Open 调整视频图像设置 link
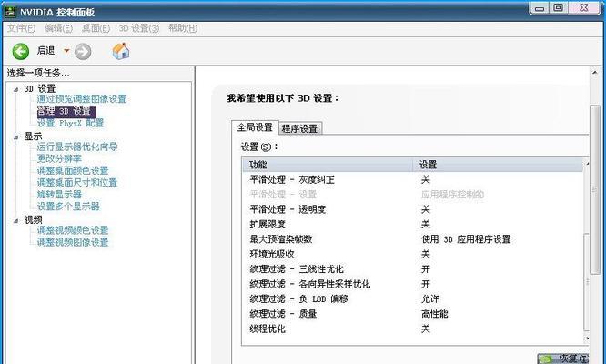The width and height of the screenshot is (606, 364). pyautogui.click(x=73, y=242)
